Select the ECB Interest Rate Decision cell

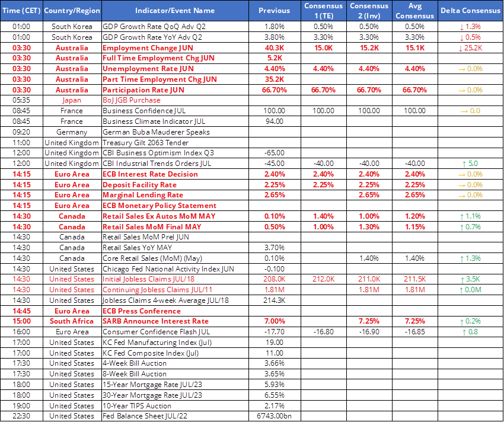coord(175,174)
